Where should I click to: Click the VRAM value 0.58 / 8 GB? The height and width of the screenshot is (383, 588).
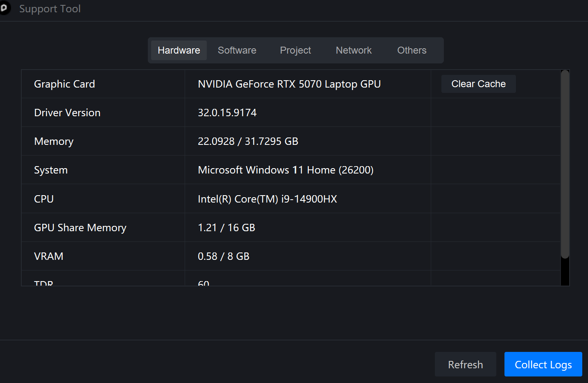[x=223, y=256]
